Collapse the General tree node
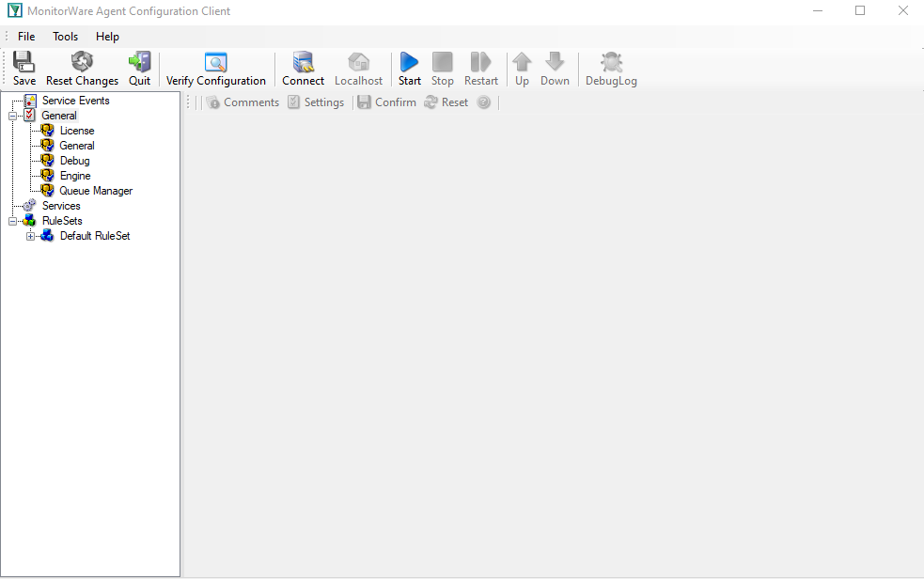Image resolution: width=924 pixels, height=579 pixels. point(12,117)
